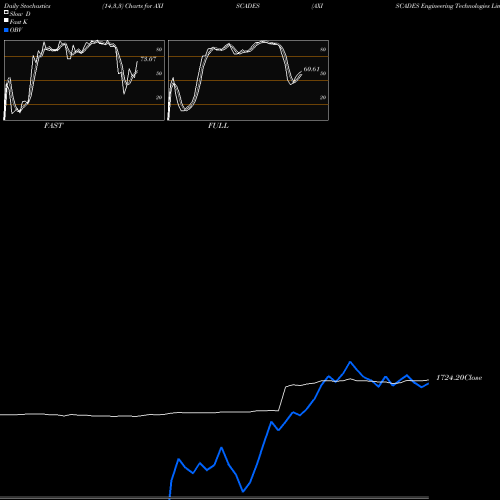Click the 80 axis label in FAST chart
Image resolution: width=500 pixels, height=500 pixels.
[159, 49]
